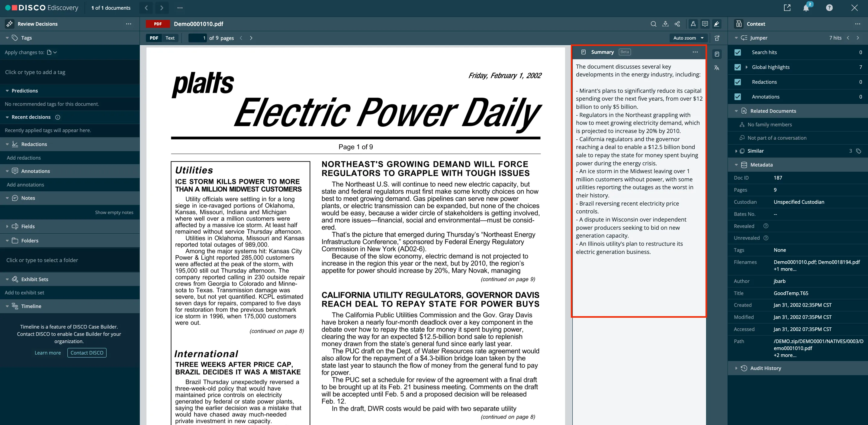
Task: Select the share document icon
Action: (x=677, y=24)
